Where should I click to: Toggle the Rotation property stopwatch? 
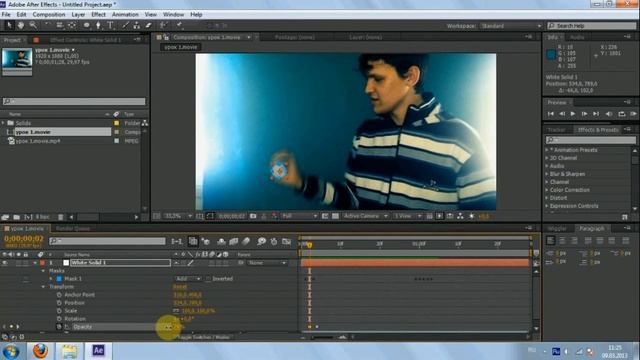[59, 319]
